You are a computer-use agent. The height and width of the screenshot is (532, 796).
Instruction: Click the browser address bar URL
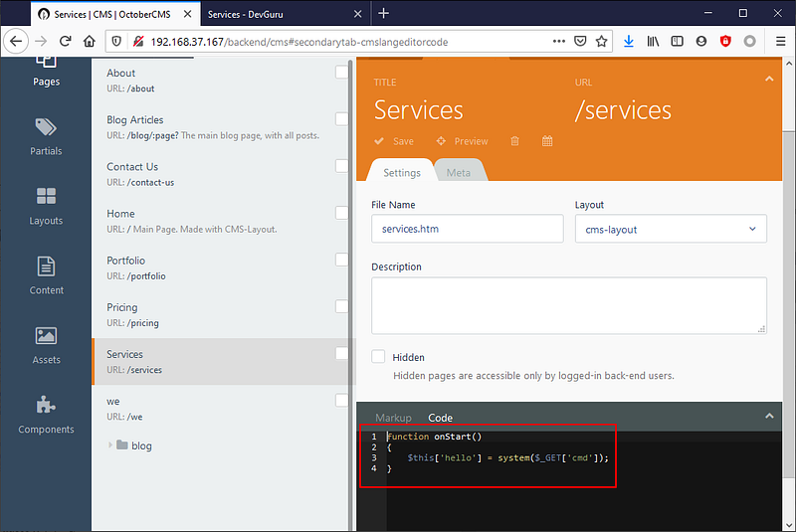299,42
